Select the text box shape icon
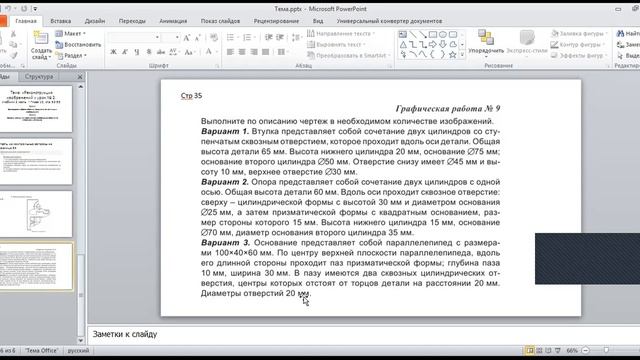 point(403,35)
